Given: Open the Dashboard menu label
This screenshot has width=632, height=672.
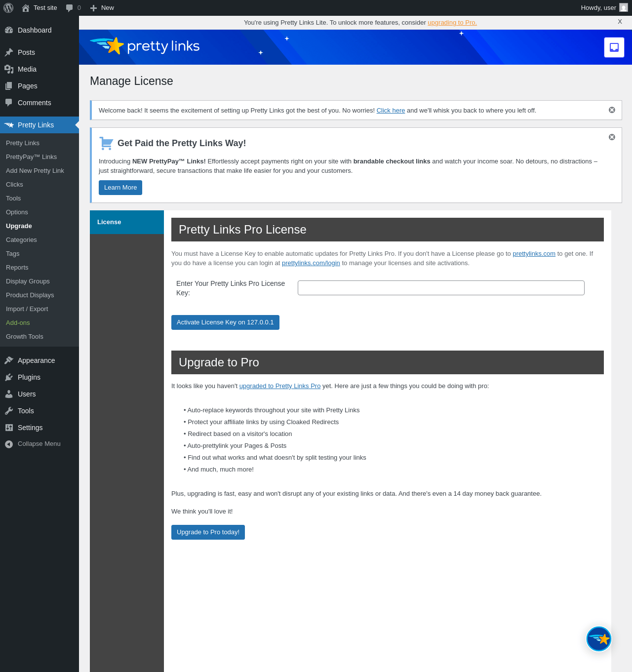Looking at the screenshot, I should [x=35, y=30].
